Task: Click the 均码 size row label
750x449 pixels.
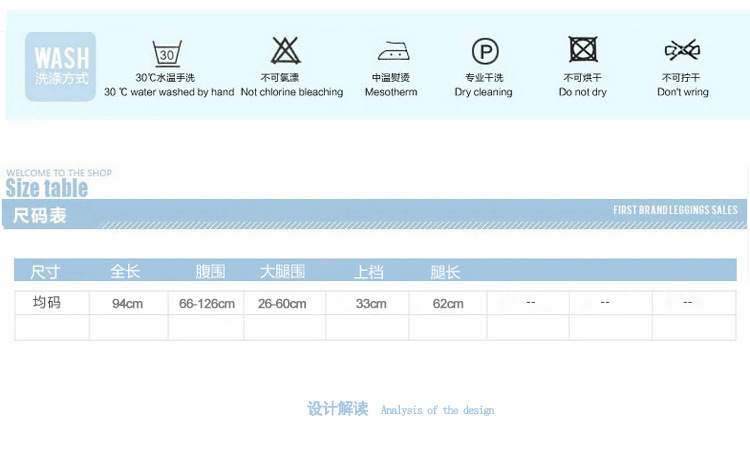Action: coord(47,302)
